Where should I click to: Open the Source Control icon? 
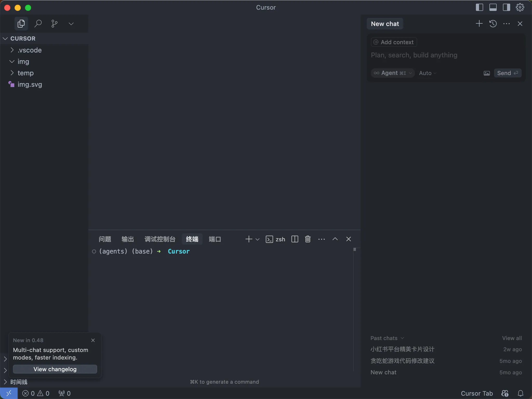(54, 24)
